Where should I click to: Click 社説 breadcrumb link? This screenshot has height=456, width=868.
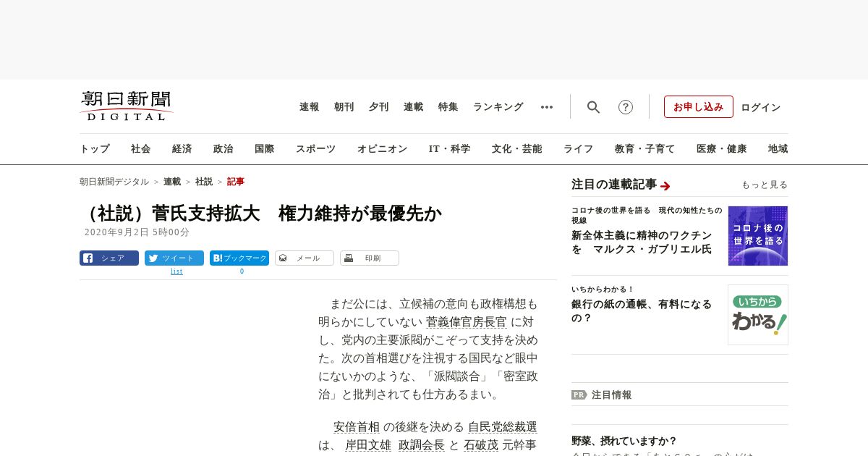pos(204,182)
